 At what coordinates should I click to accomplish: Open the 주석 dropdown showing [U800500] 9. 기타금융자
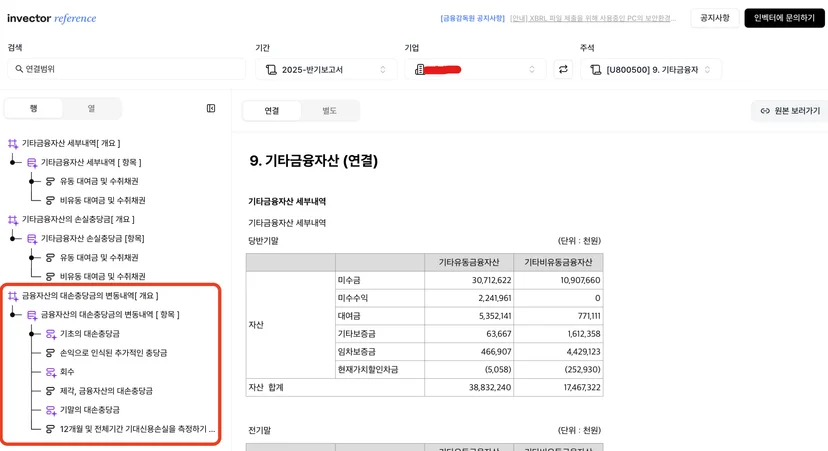[x=651, y=70]
